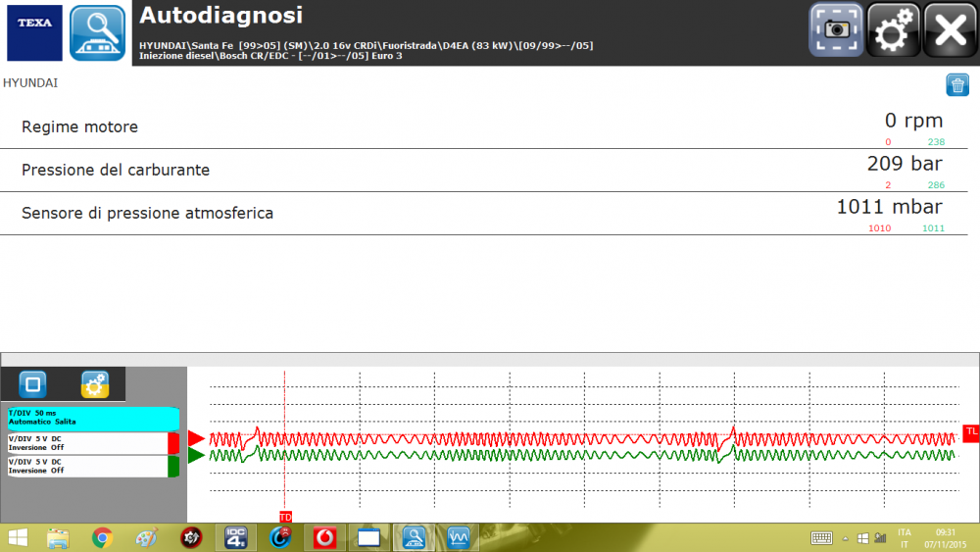The image size is (980, 552).
Task: Click the TL trigger level marker
Action: (971, 431)
